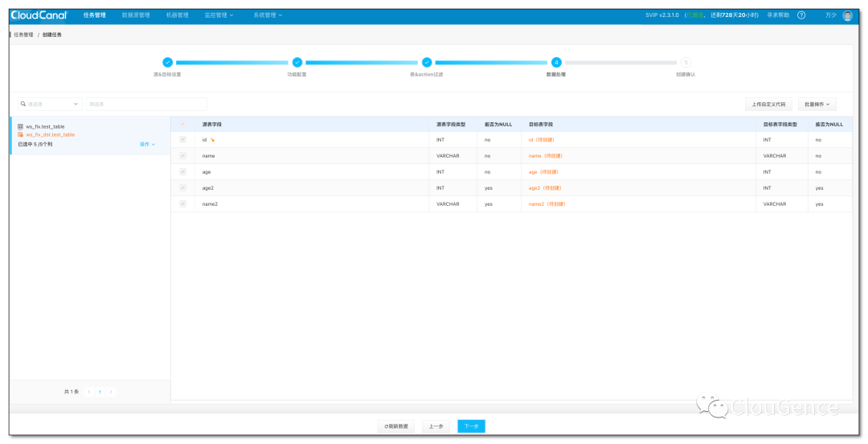Go to completed step 源&目标设置 circle
The image size is (868, 444).
(167, 63)
